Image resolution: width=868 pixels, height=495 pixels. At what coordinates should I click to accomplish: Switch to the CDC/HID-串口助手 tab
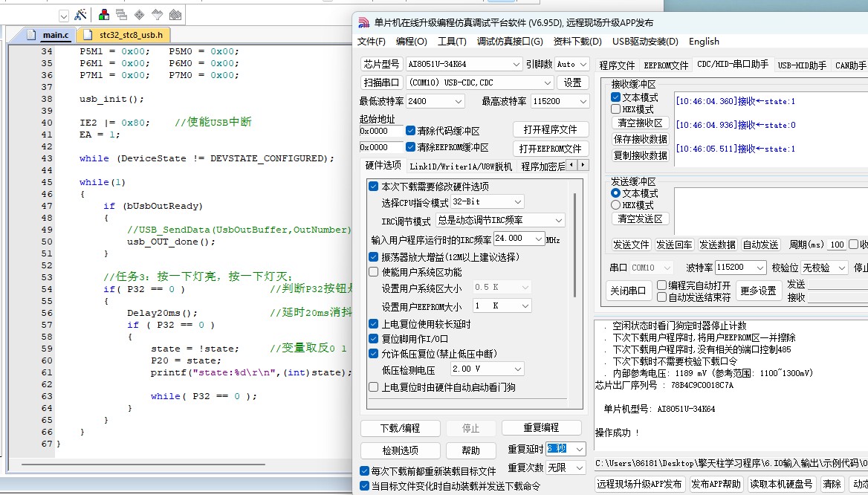(733, 64)
